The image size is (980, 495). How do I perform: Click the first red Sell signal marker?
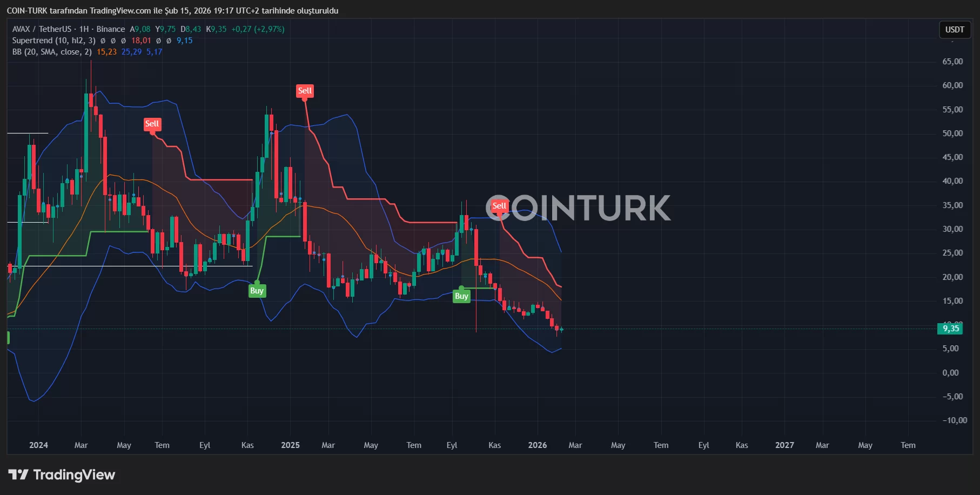click(152, 124)
